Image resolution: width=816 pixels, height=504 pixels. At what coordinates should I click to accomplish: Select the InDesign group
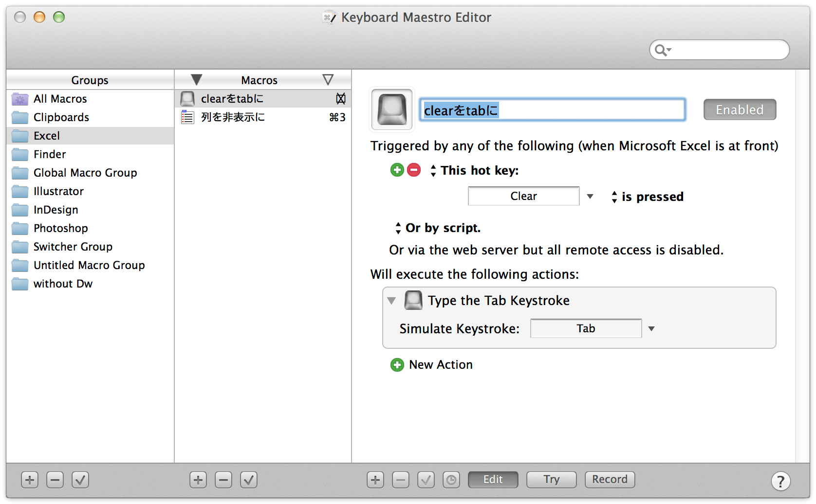(90, 210)
